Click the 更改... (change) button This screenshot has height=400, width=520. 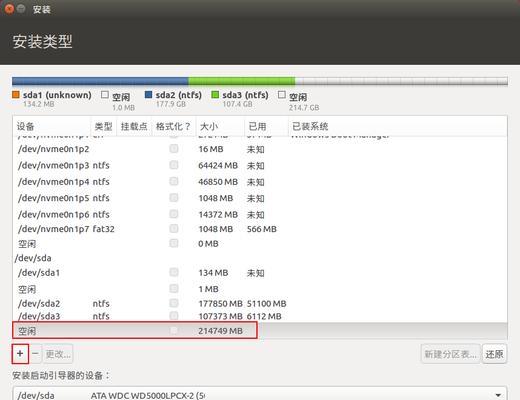tap(58, 354)
